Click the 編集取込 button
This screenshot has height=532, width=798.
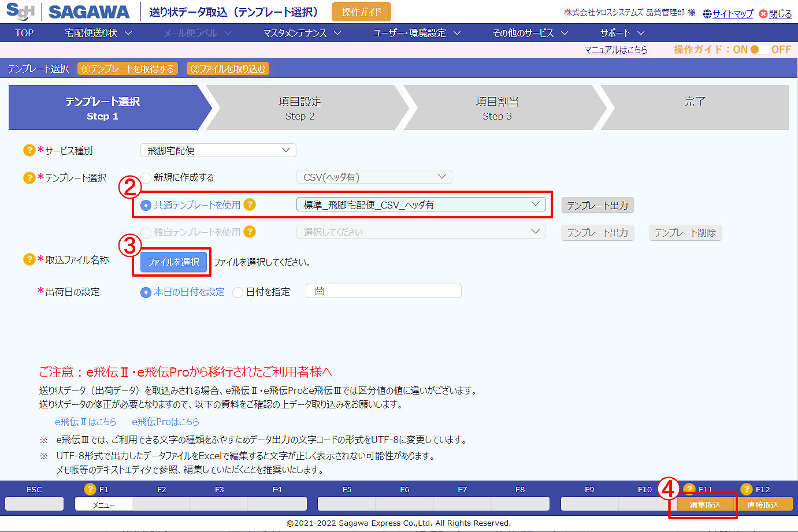click(x=705, y=504)
